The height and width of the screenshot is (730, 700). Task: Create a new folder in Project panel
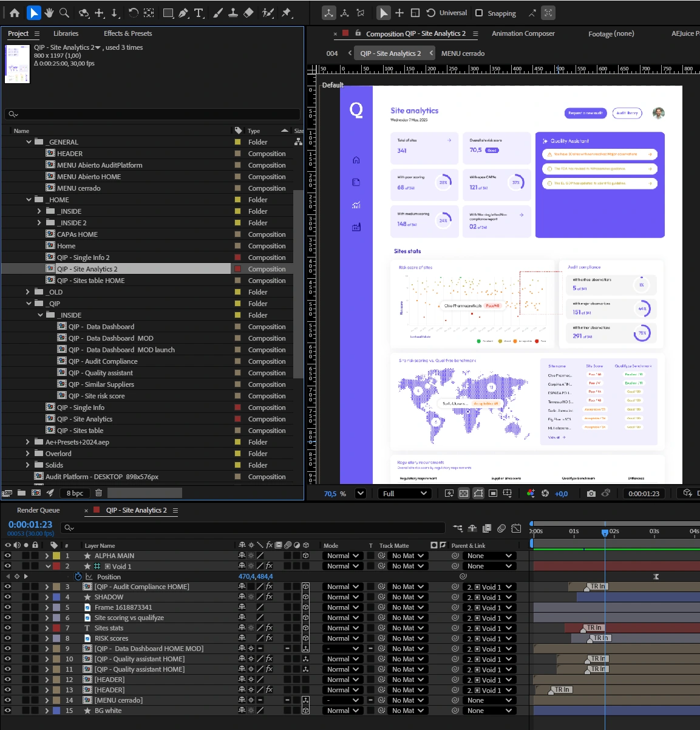21,493
